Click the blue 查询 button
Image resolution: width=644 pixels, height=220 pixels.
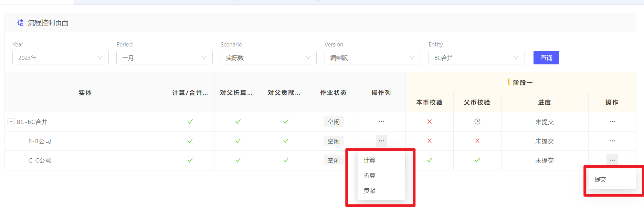546,58
